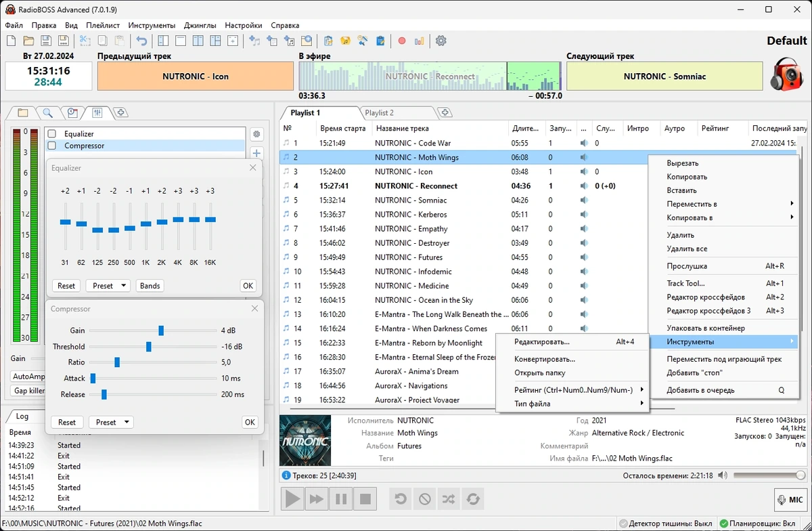
Task: Click the blue plus button beside the effects list
Action: tap(256, 154)
